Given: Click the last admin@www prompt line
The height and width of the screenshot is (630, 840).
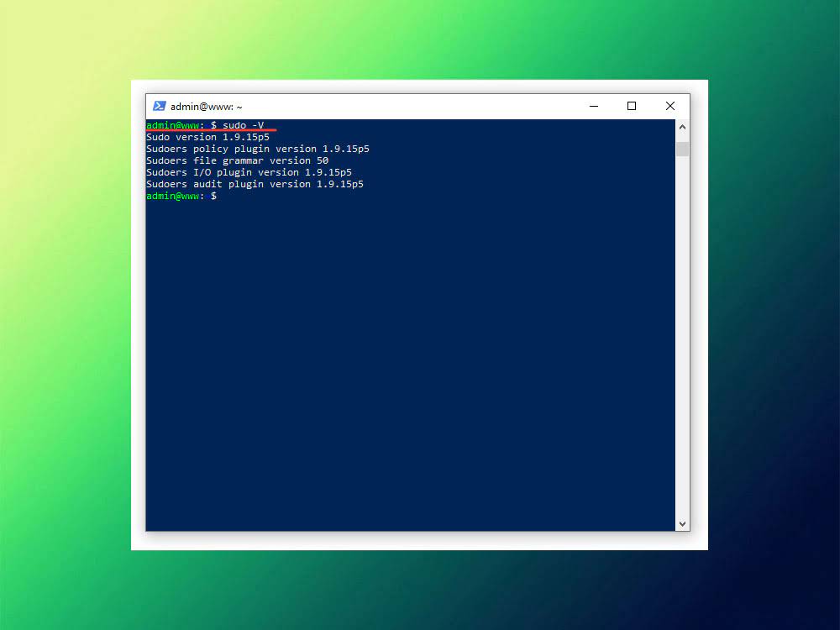Looking at the screenshot, I should [181, 196].
